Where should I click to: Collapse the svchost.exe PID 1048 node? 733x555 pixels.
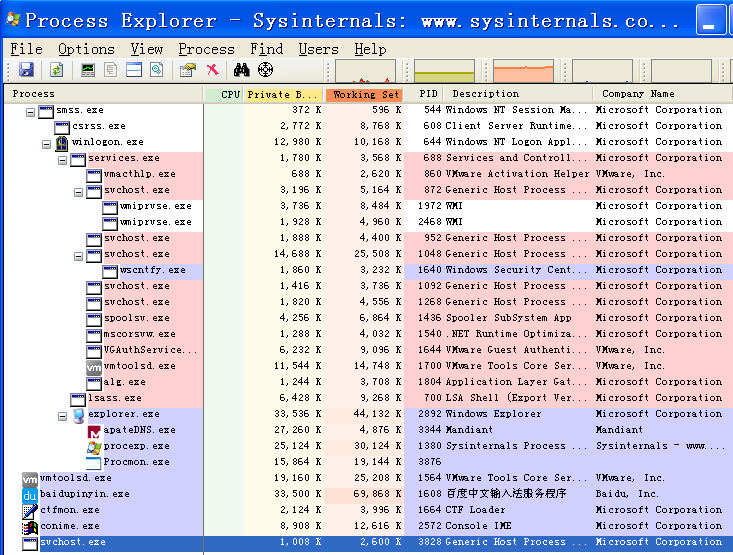click(x=79, y=256)
